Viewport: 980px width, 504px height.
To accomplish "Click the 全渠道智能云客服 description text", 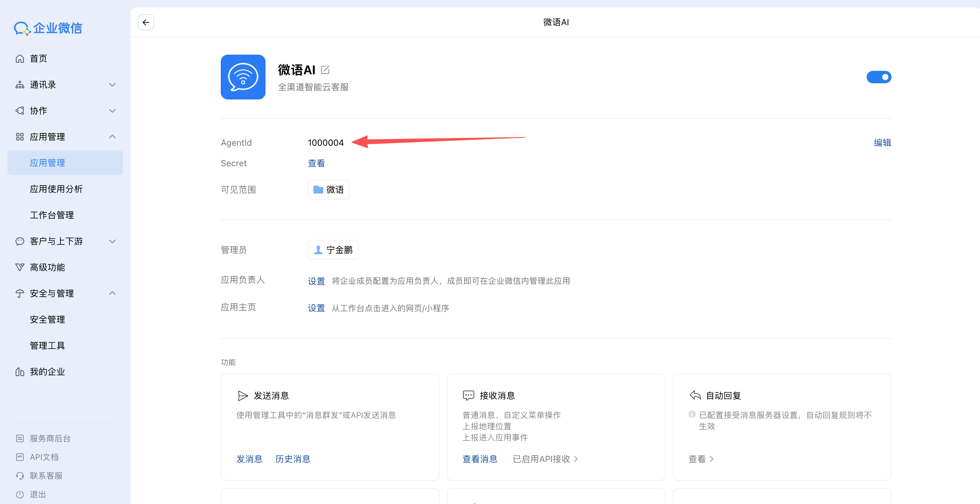I will point(313,87).
